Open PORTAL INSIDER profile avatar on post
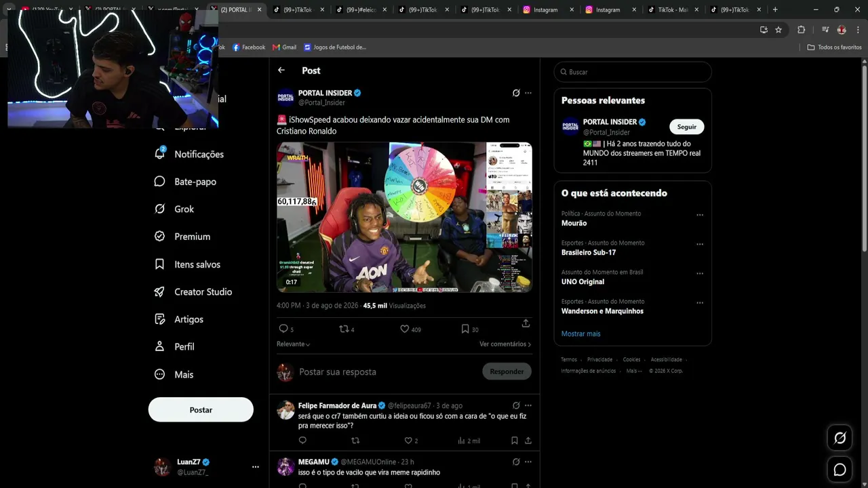Screen dimensions: 868x488 (285, 98)
